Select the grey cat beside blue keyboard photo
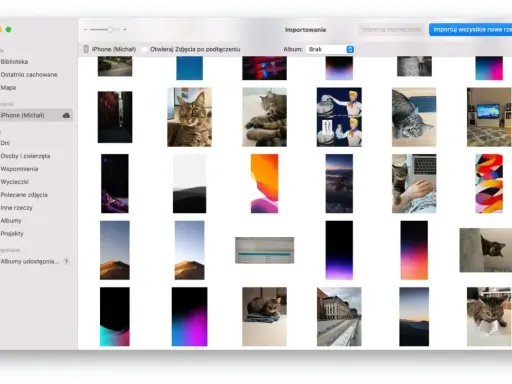 point(414,117)
